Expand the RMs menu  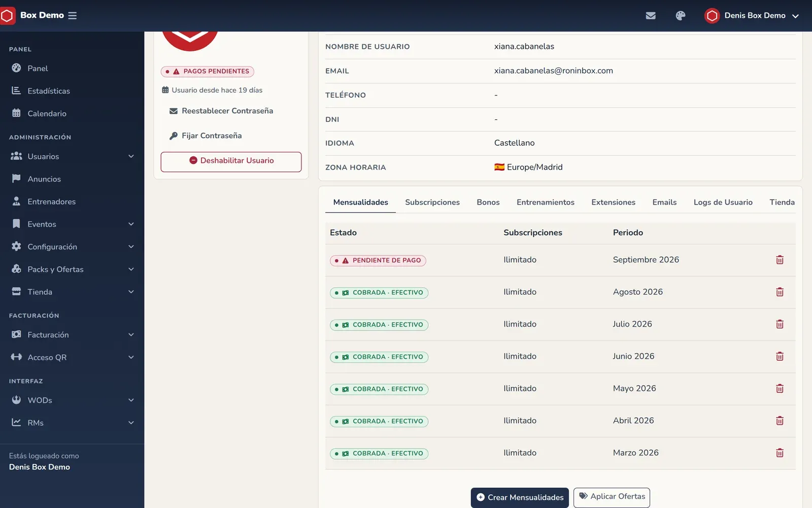click(72, 423)
